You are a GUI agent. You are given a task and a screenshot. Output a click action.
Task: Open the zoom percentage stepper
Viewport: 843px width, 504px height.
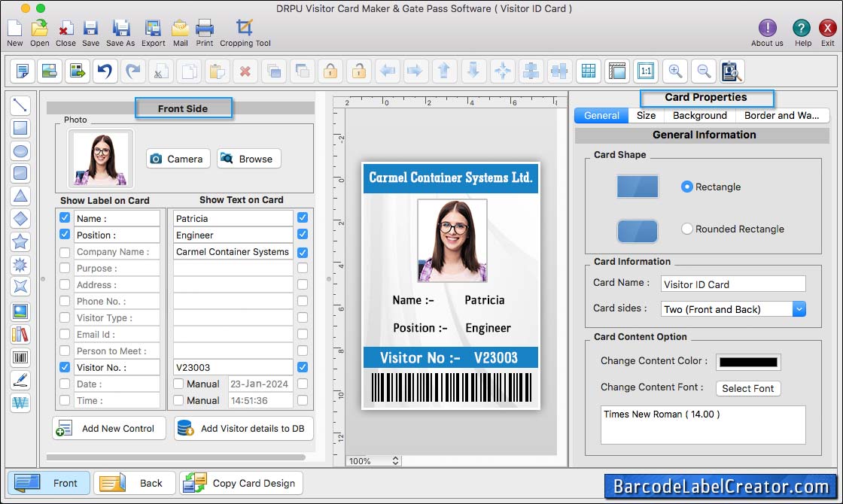click(395, 460)
